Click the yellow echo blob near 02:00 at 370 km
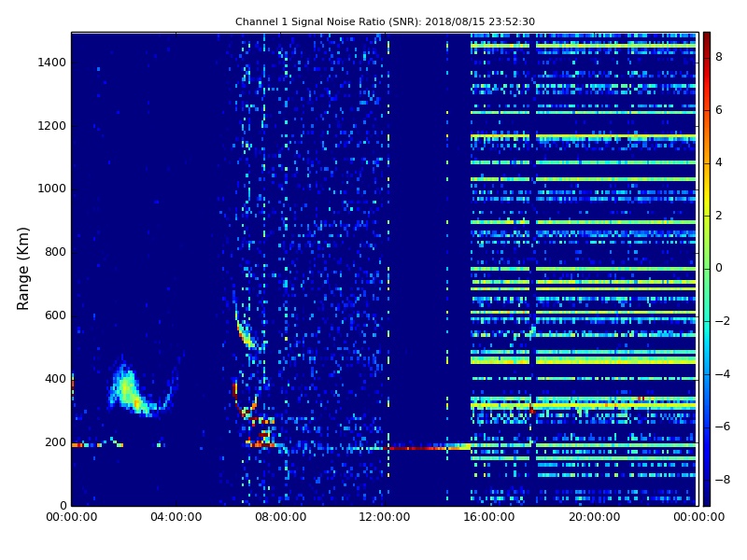747x560 pixels. click(128, 389)
